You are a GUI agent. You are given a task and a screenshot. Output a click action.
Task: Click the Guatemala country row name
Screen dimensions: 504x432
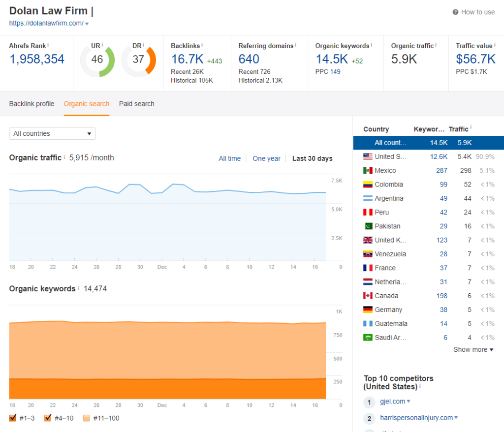pos(391,324)
